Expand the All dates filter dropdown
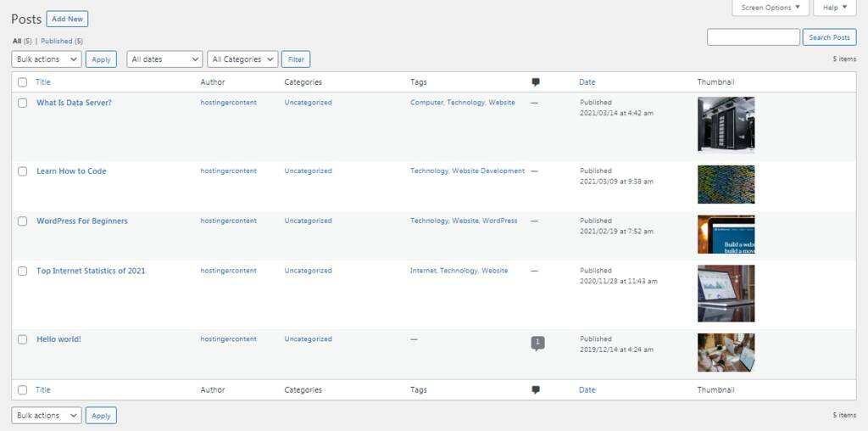Image resolution: width=868 pixels, height=431 pixels. click(164, 59)
